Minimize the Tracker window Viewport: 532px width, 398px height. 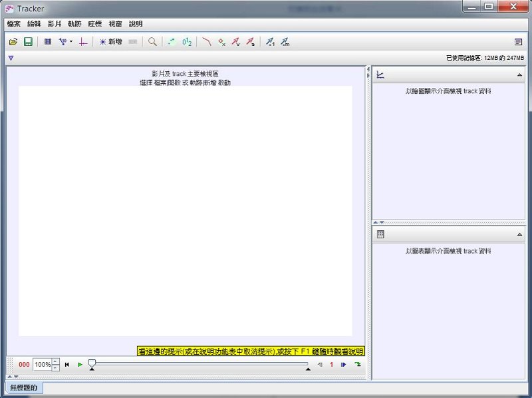[x=471, y=7]
